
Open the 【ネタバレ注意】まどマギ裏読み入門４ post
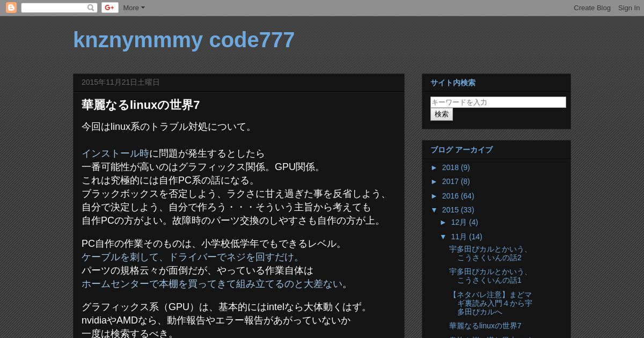pos(491,303)
